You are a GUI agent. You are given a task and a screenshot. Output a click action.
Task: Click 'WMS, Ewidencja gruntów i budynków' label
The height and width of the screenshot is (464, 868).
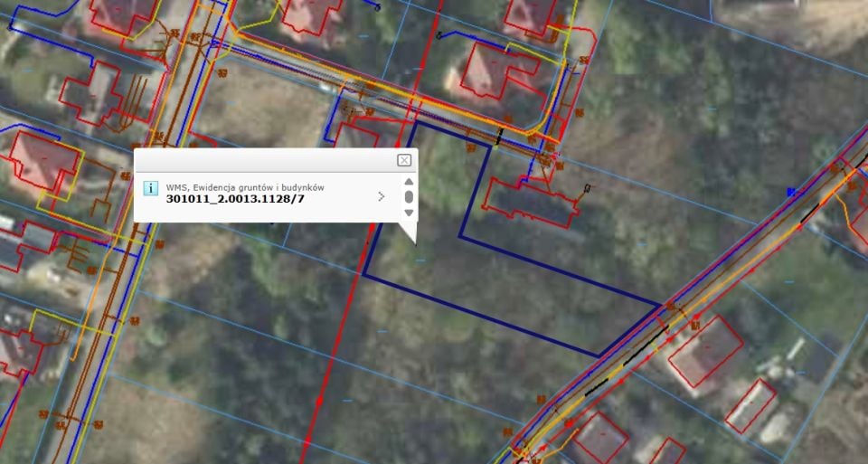click(245, 188)
